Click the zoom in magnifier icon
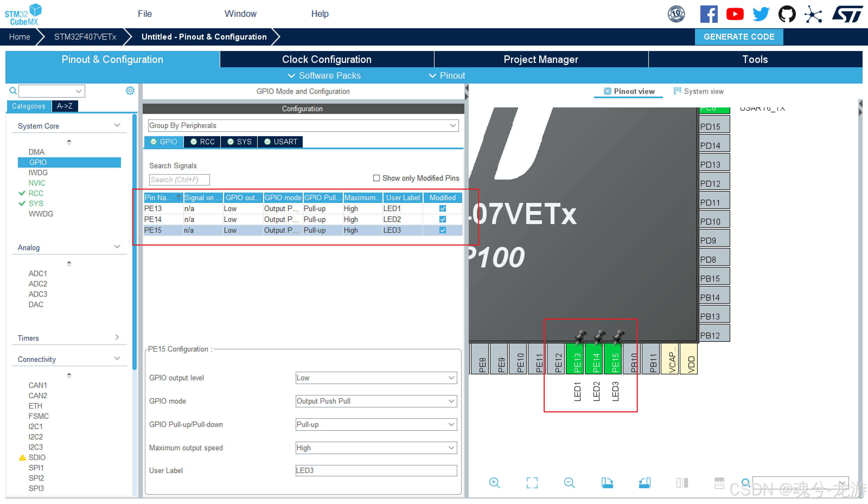Image resolution: width=868 pixels, height=504 pixels. (494, 483)
